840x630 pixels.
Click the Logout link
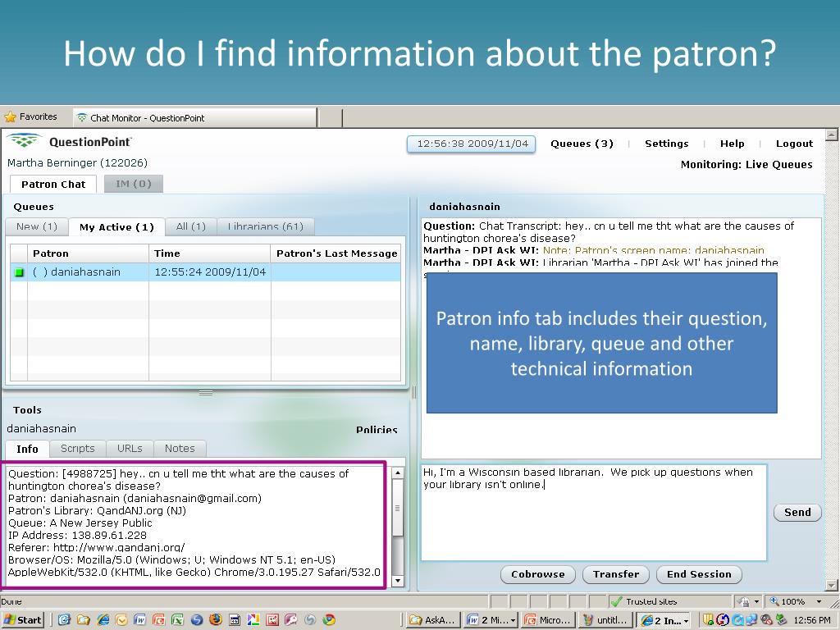(794, 144)
